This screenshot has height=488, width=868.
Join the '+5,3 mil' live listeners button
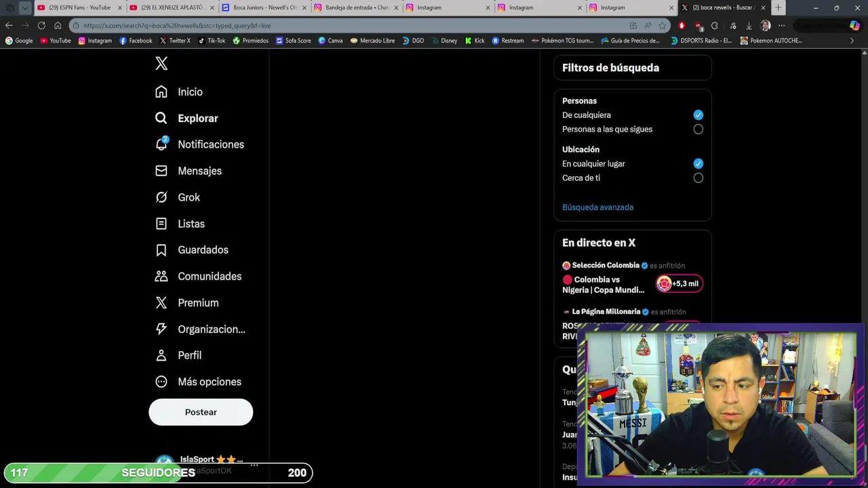[679, 284]
